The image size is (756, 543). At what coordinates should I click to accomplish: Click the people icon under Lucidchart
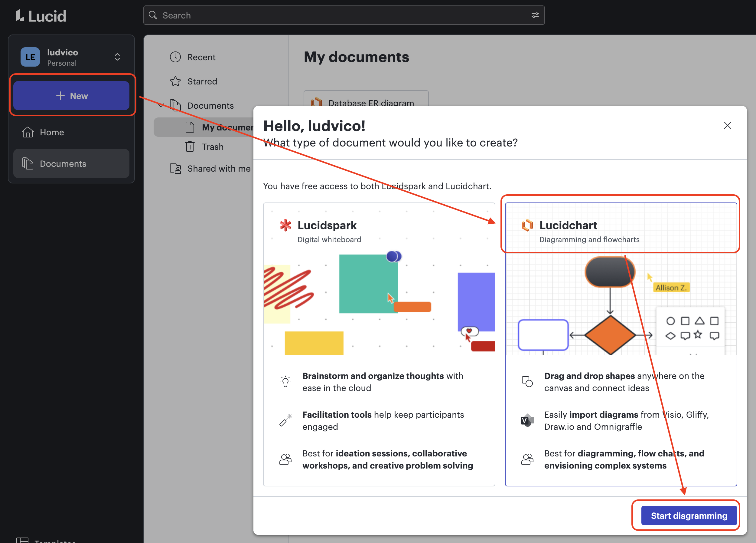527,459
